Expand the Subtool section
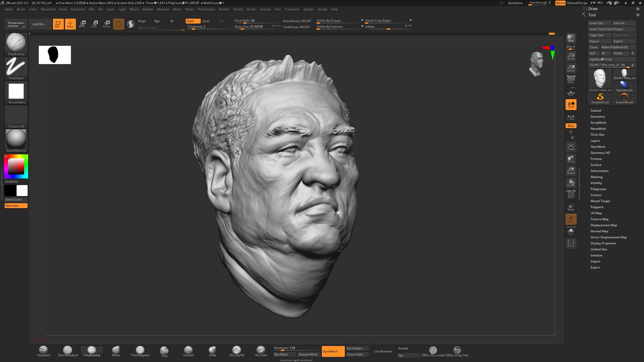The image size is (644, 362). (x=596, y=110)
